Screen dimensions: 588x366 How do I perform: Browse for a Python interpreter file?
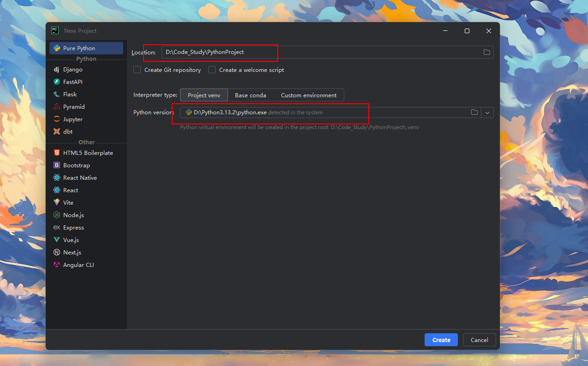474,112
